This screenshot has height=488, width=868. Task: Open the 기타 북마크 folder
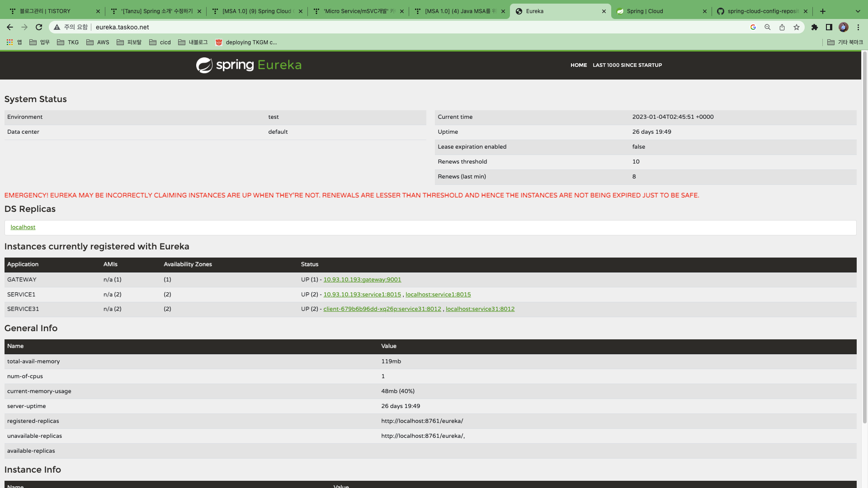click(x=845, y=42)
